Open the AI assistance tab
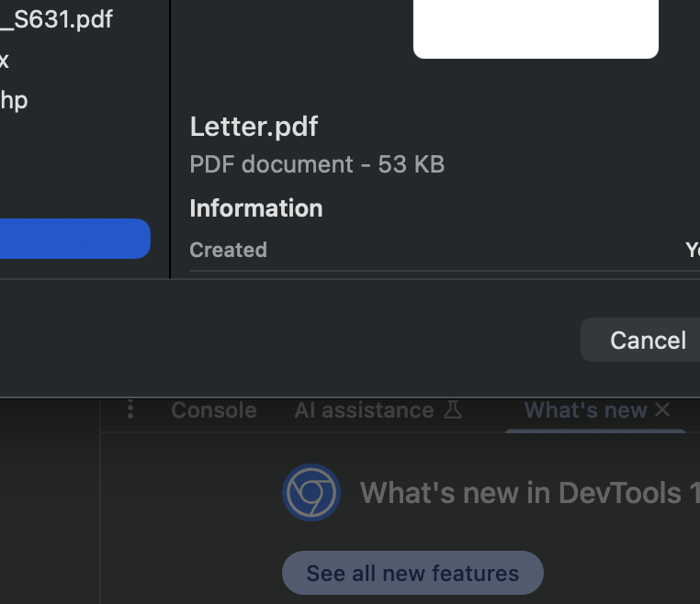This screenshot has height=604, width=700. 364,409
